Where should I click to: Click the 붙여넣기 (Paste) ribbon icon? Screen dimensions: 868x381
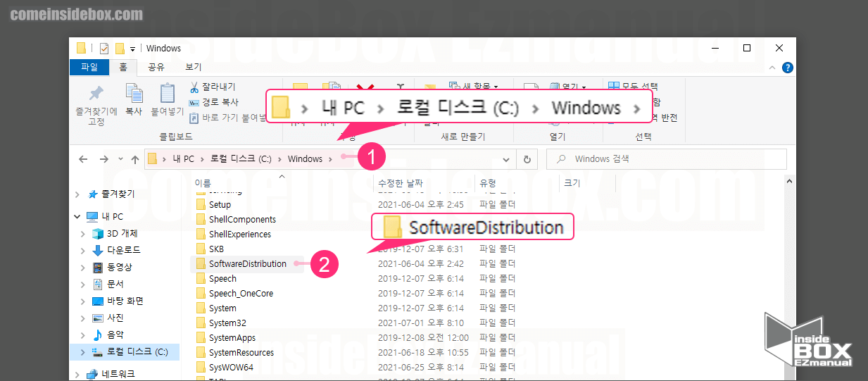click(168, 93)
